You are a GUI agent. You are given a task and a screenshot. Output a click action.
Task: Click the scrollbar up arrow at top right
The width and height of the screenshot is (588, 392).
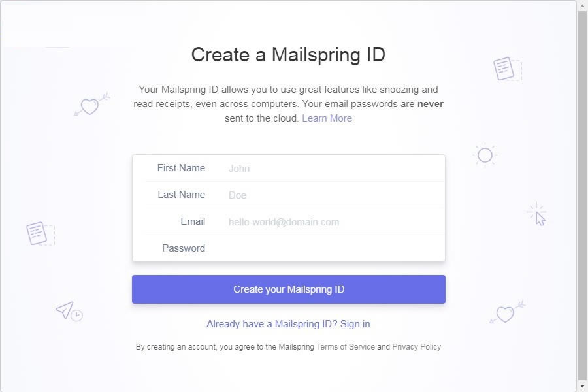pos(581,7)
